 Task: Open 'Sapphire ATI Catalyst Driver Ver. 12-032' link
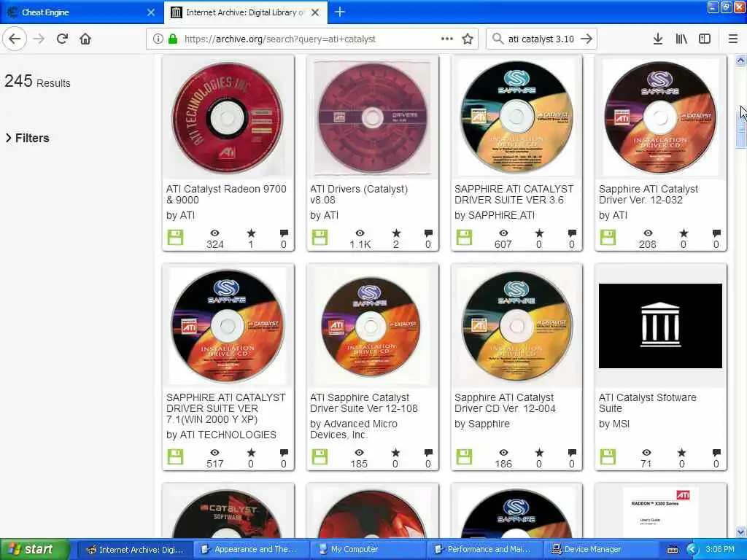(x=648, y=194)
